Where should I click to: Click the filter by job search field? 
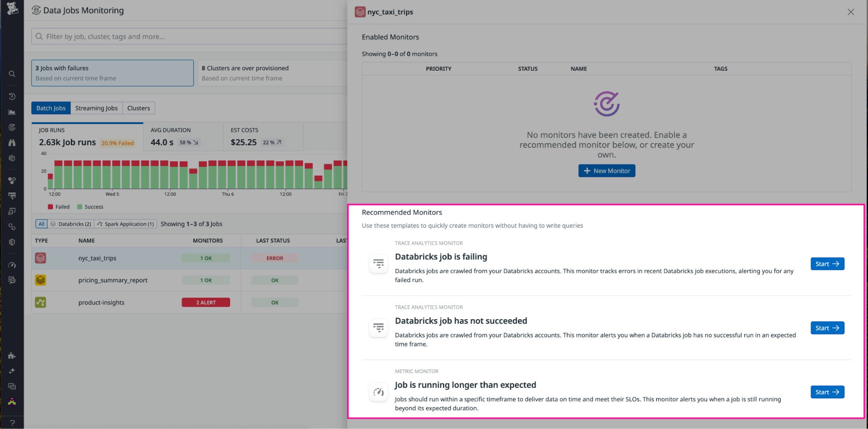point(191,36)
